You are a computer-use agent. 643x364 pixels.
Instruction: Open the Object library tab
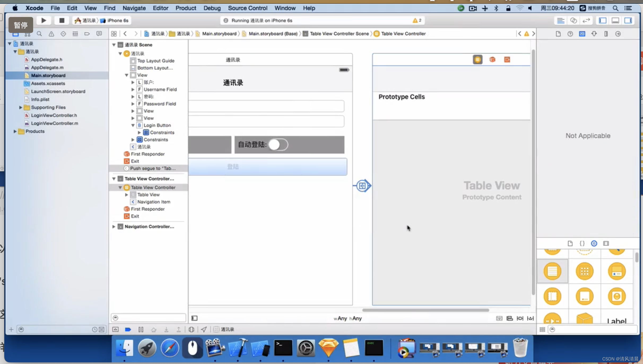(594, 243)
